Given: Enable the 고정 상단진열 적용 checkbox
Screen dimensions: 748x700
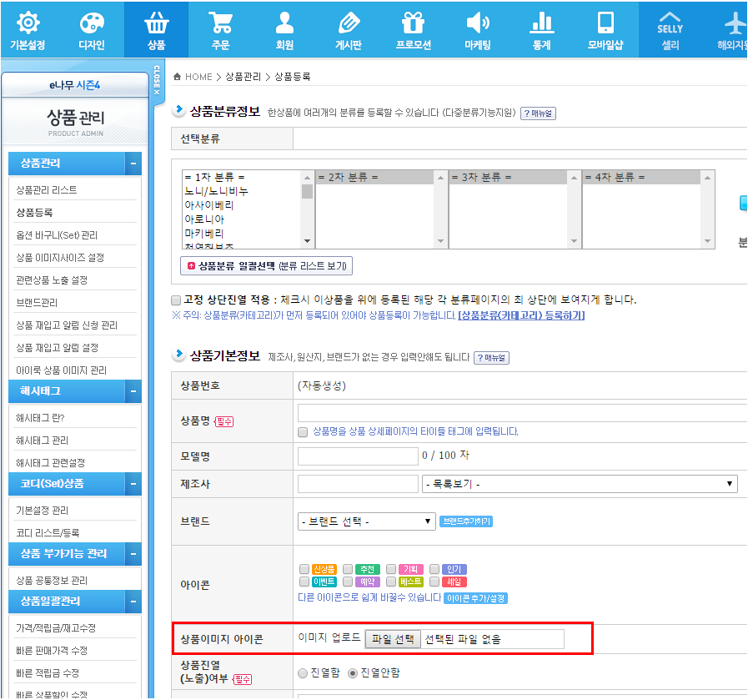Looking at the screenshot, I should [x=176, y=300].
